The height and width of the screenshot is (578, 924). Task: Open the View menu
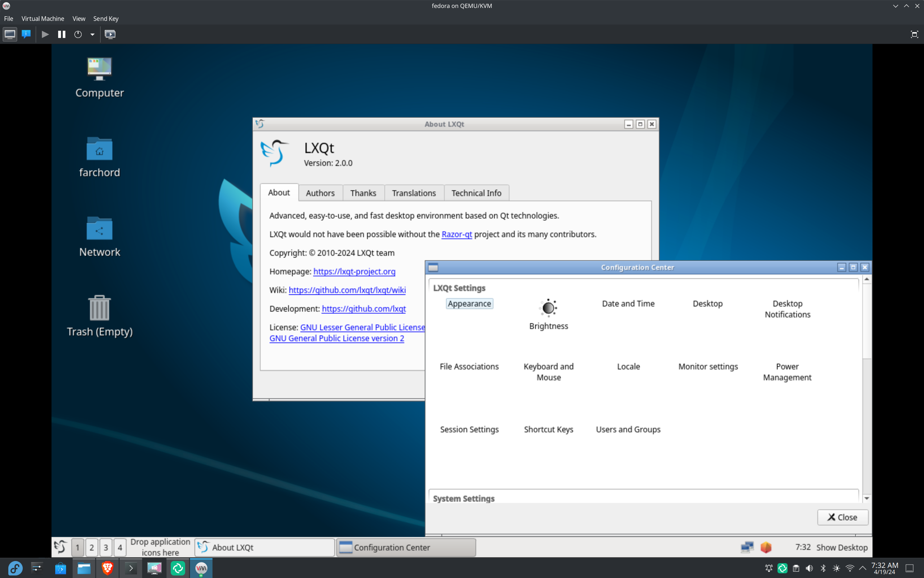tap(79, 18)
